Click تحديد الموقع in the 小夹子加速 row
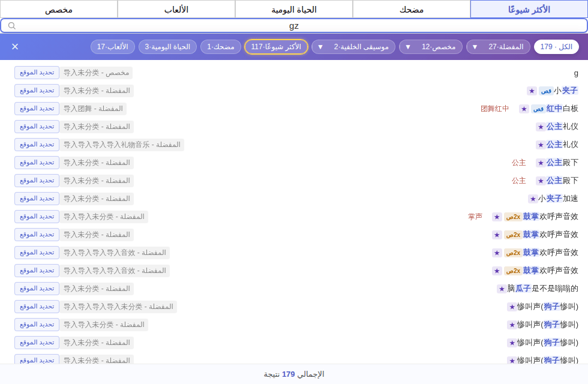 (x=37, y=199)
